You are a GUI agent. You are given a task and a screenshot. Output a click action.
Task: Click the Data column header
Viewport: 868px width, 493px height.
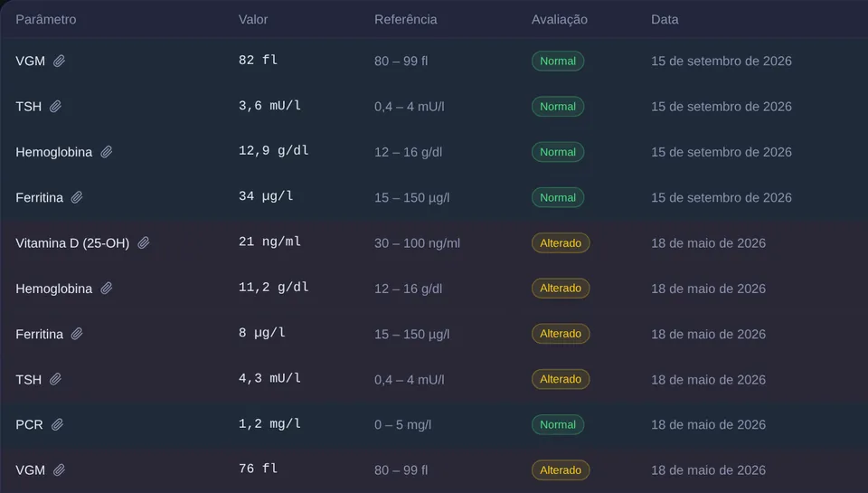[x=665, y=19]
